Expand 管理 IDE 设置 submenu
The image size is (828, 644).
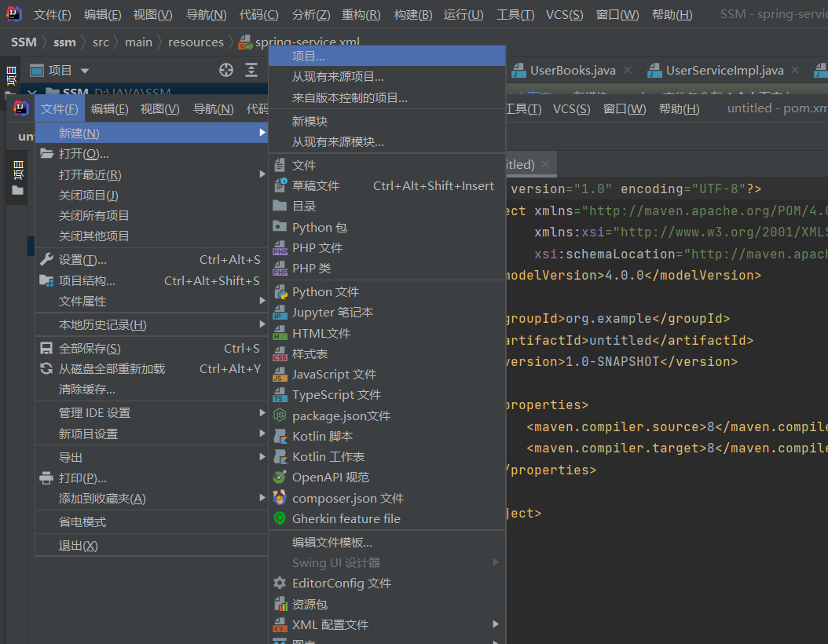152,413
